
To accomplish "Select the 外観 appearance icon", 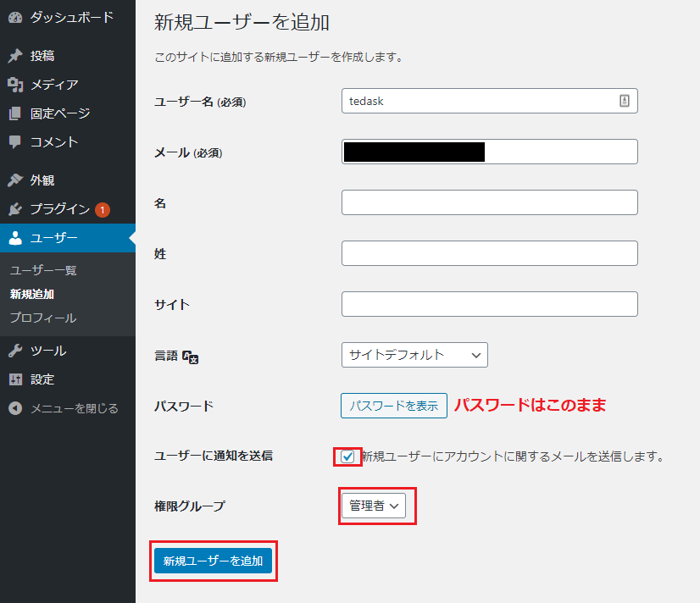I will click(x=15, y=179).
